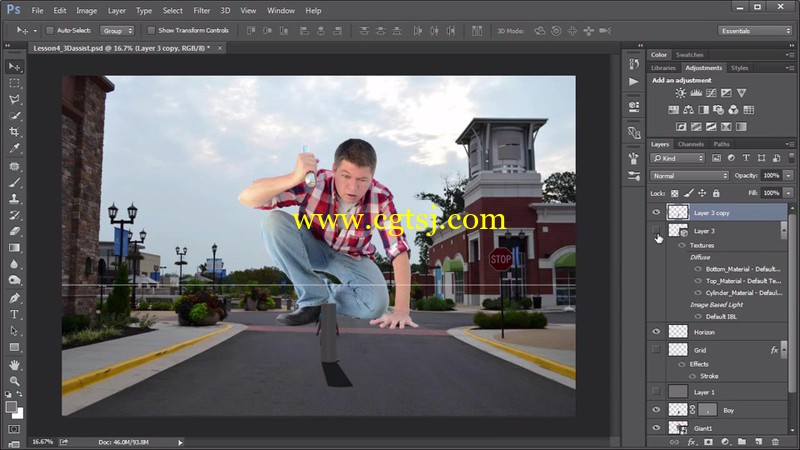Click the background color swatch
This screenshot has width=800, height=450.
point(19,415)
